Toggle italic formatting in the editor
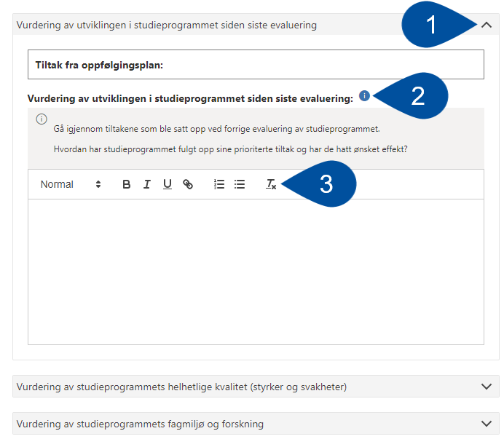Viewport: 504px width, 439px height. point(146,185)
